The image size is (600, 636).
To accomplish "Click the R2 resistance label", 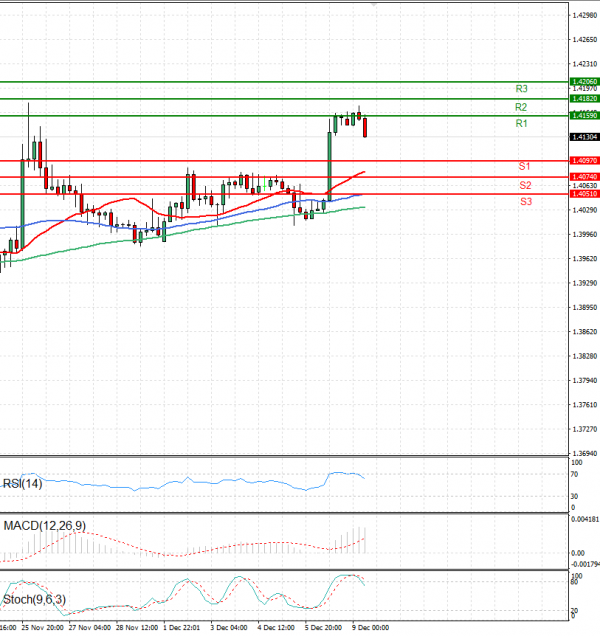I will (521, 107).
